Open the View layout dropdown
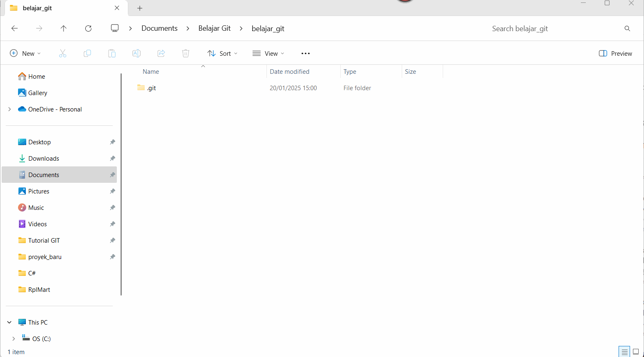Image resolution: width=644 pixels, height=357 pixels. [269, 53]
